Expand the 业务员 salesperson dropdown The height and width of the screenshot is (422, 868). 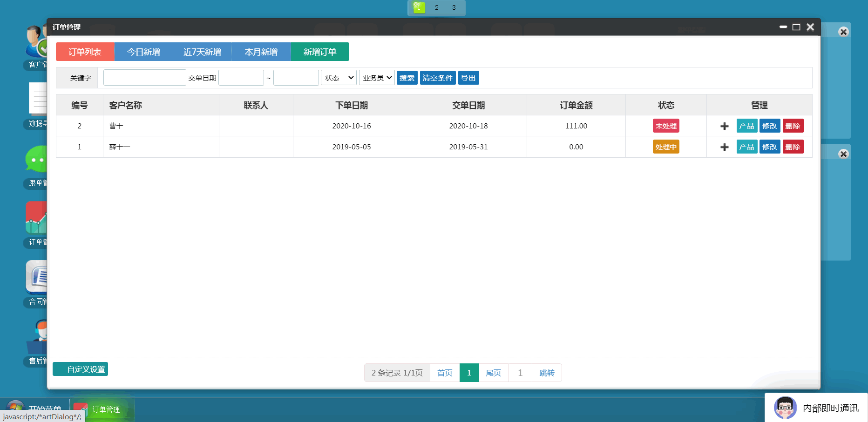coord(377,78)
